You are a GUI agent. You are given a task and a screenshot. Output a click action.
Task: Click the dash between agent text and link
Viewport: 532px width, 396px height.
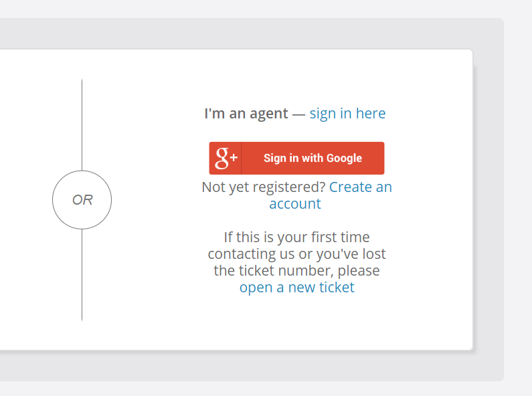[298, 114]
